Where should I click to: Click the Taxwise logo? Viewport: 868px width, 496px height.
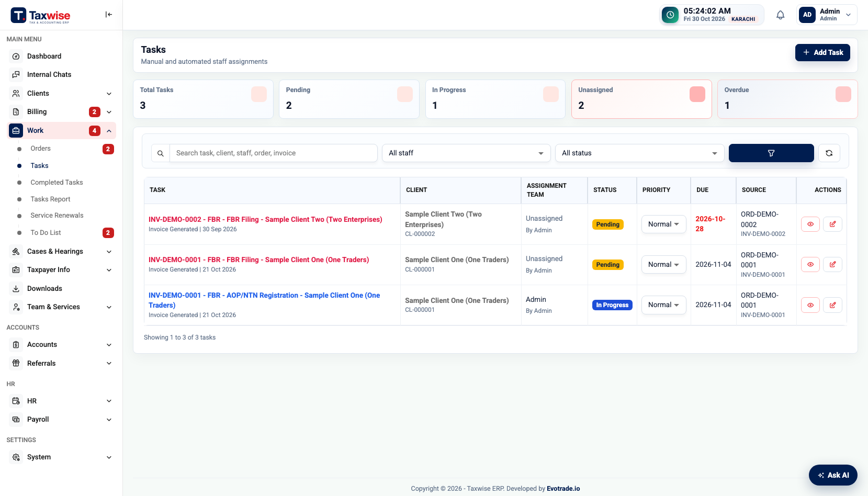click(41, 15)
